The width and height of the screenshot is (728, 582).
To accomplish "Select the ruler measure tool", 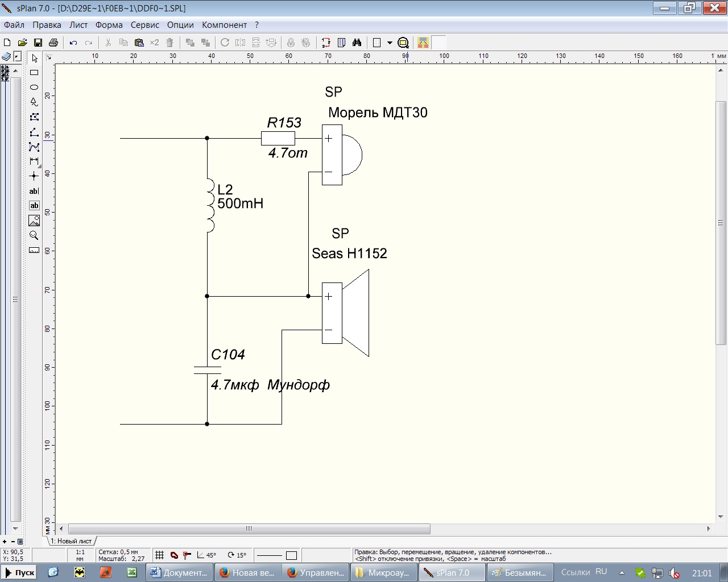I will coord(34,250).
